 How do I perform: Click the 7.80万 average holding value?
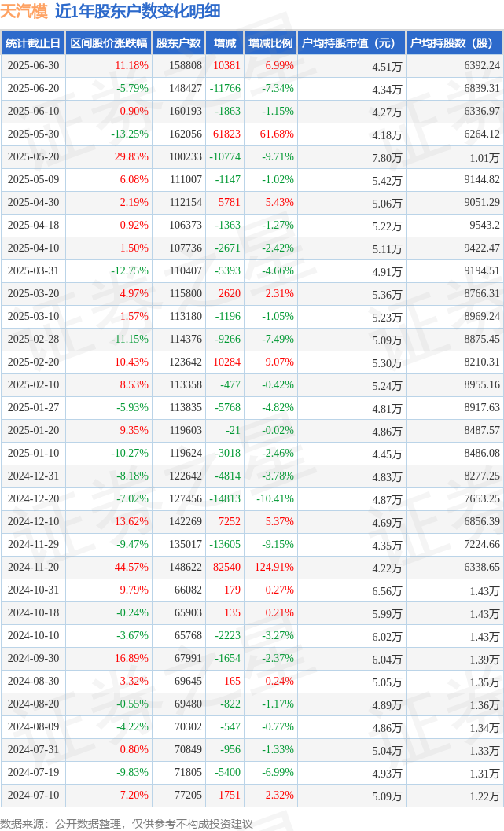pos(387,157)
